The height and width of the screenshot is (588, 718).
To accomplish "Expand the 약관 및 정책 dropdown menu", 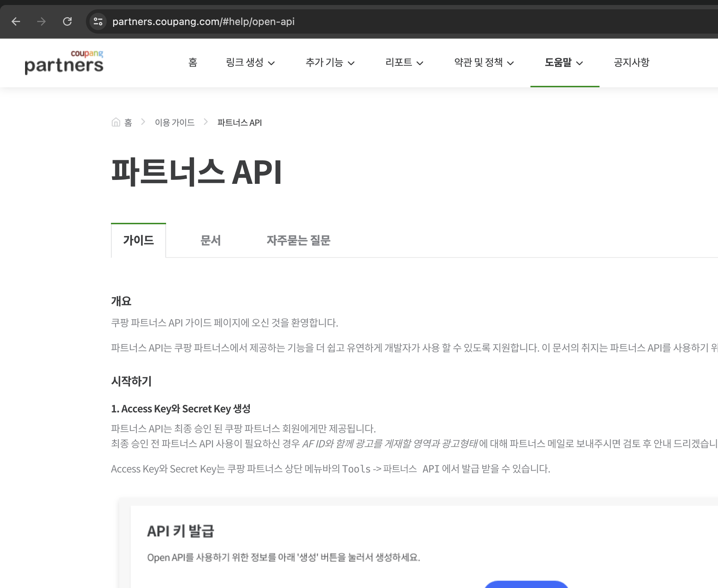I will coord(484,63).
